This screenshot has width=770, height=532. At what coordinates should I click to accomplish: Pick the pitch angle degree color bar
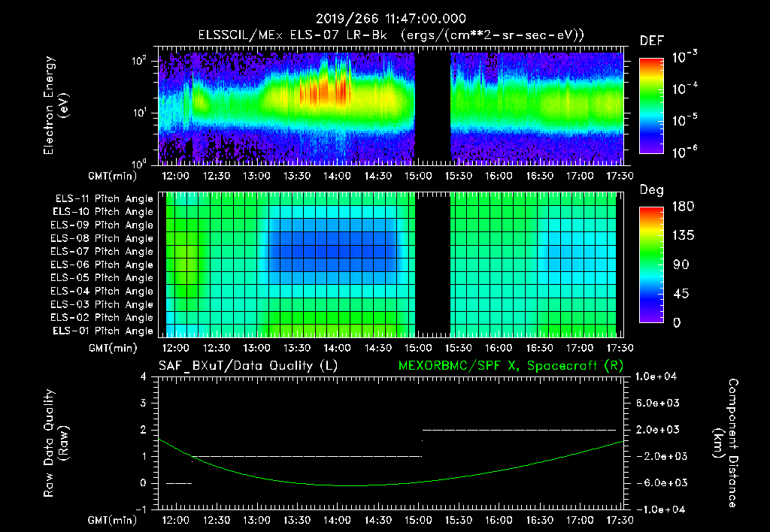pyautogui.click(x=651, y=265)
